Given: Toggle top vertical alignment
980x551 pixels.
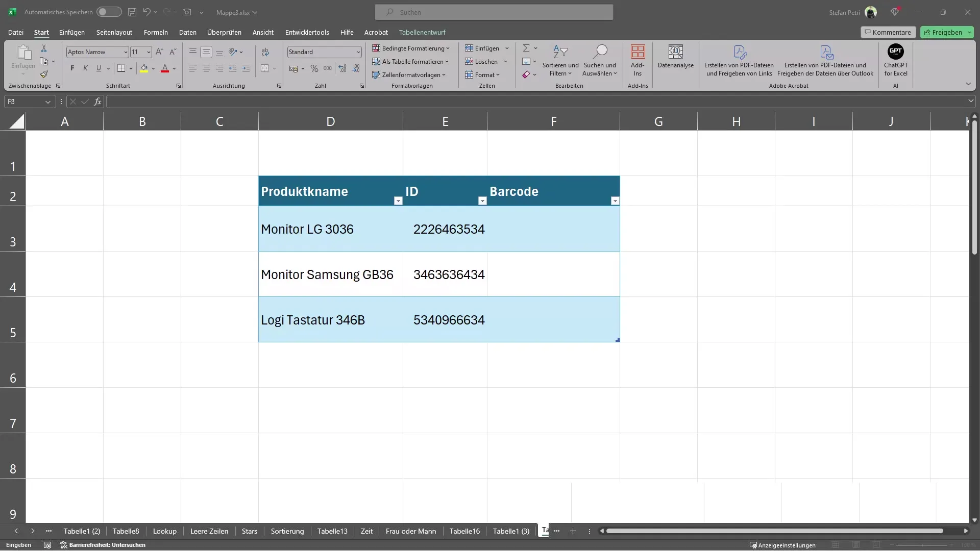Looking at the screenshot, I should [x=193, y=52].
